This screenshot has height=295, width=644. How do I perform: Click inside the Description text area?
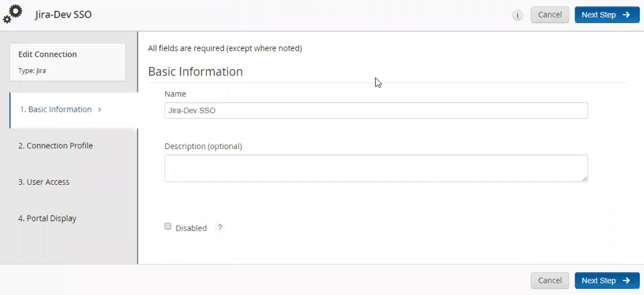point(376,168)
